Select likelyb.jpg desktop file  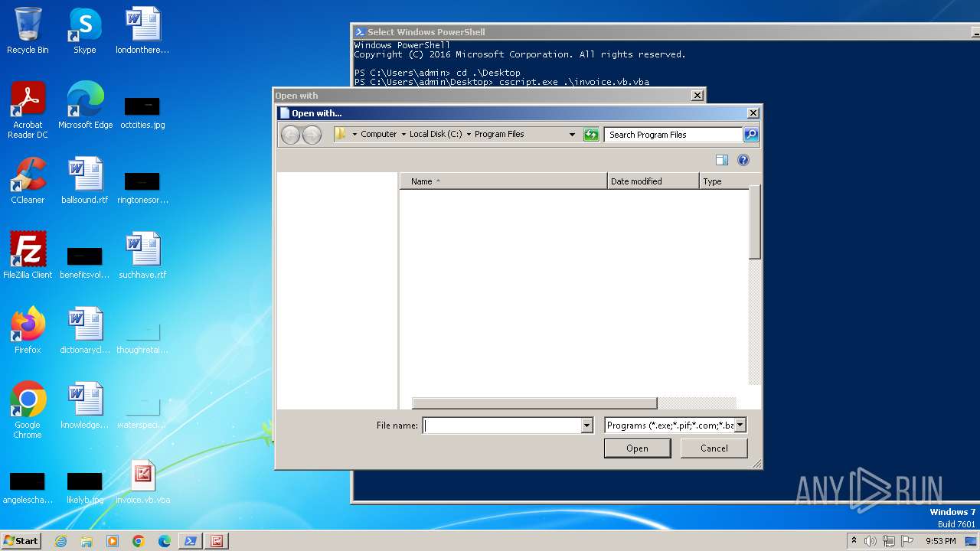tap(85, 487)
